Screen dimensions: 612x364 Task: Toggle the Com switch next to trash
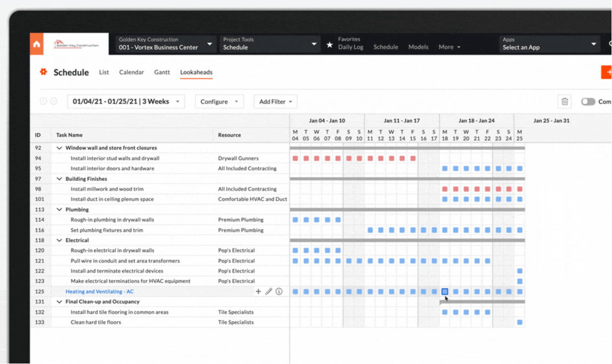click(x=588, y=101)
